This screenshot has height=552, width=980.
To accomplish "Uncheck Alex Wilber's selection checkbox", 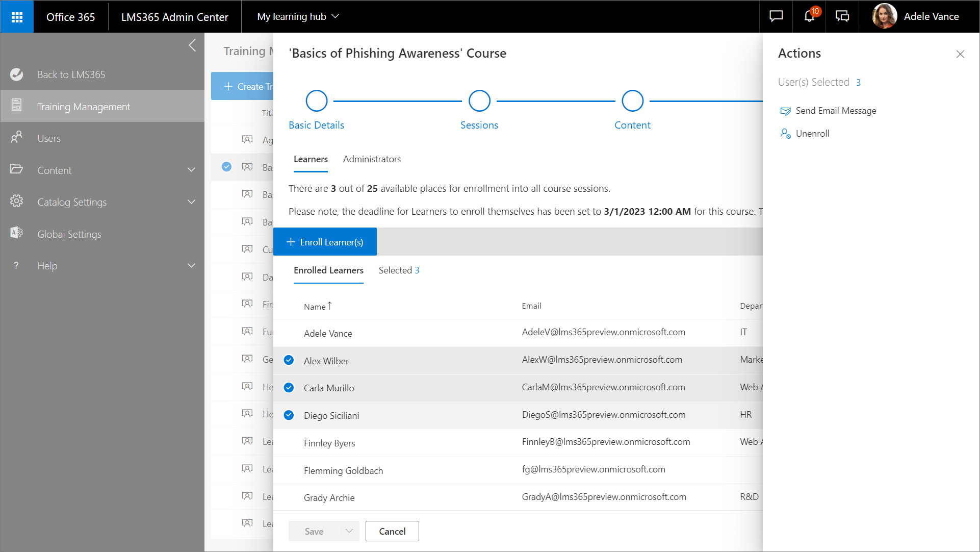I will coord(289,360).
